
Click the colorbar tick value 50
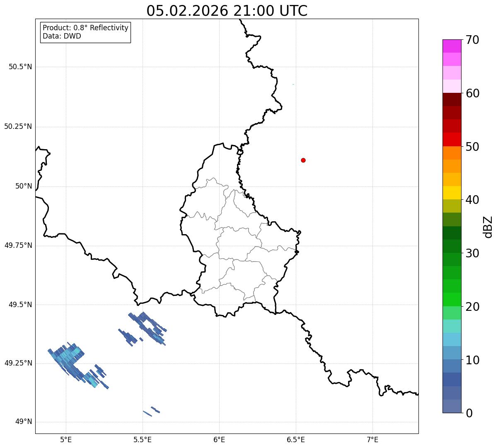(472, 147)
